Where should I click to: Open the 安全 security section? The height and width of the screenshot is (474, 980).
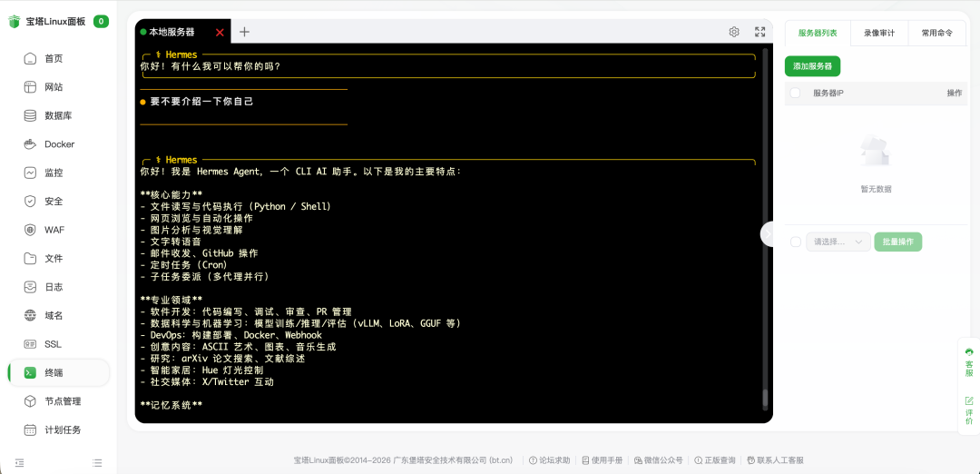[58, 202]
